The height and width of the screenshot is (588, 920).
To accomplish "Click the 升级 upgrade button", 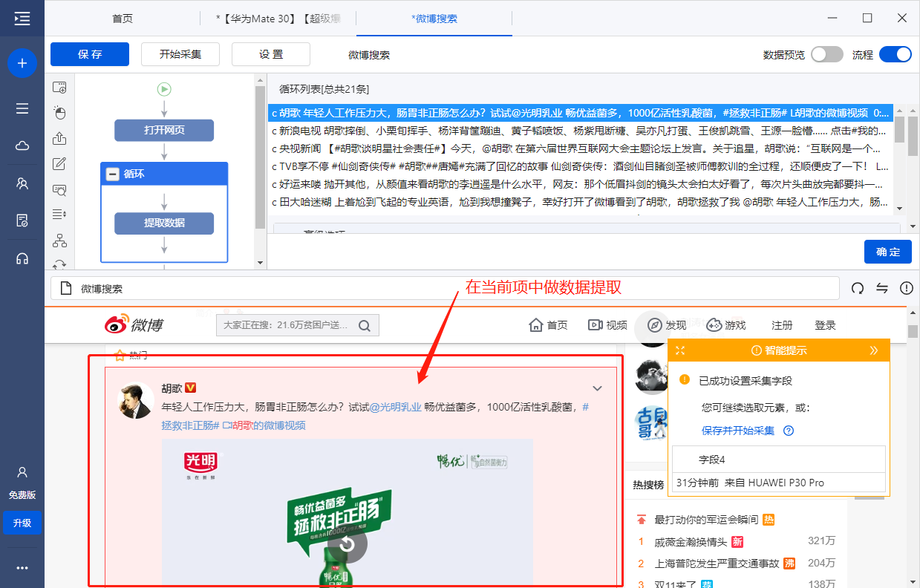I will pyautogui.click(x=22, y=523).
